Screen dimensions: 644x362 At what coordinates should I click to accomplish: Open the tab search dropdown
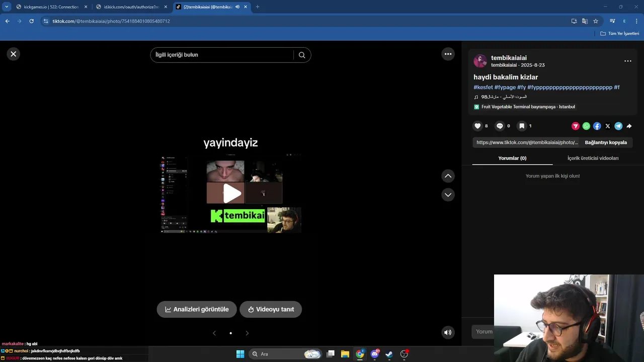7,7
